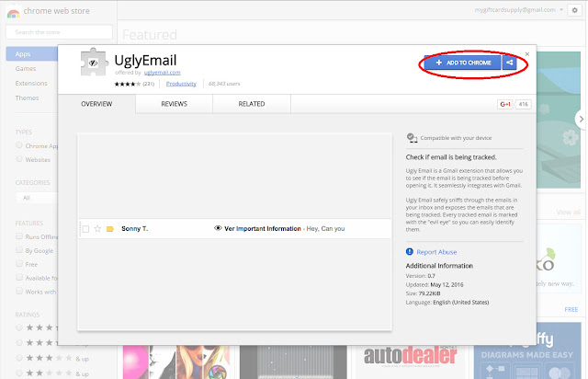Open the colorful portrait app thumbnail

pos(176,362)
